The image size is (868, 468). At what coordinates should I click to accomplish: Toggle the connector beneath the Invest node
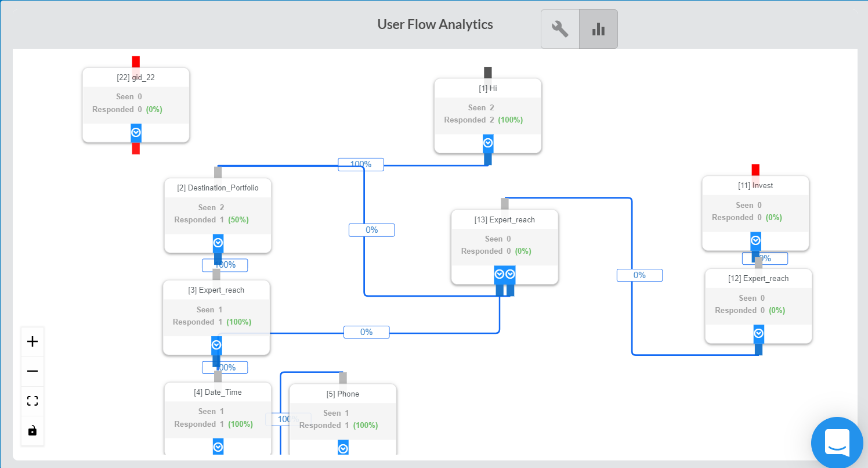click(755, 240)
